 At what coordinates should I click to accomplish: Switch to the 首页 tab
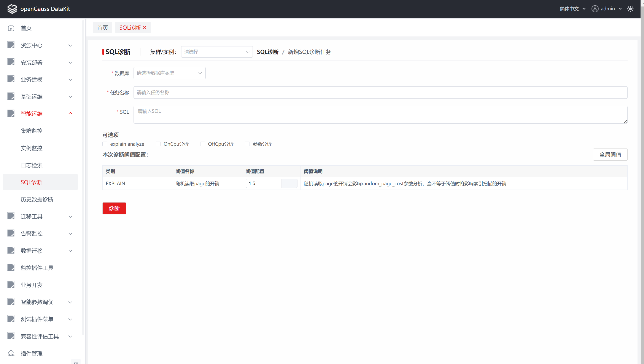pos(102,28)
